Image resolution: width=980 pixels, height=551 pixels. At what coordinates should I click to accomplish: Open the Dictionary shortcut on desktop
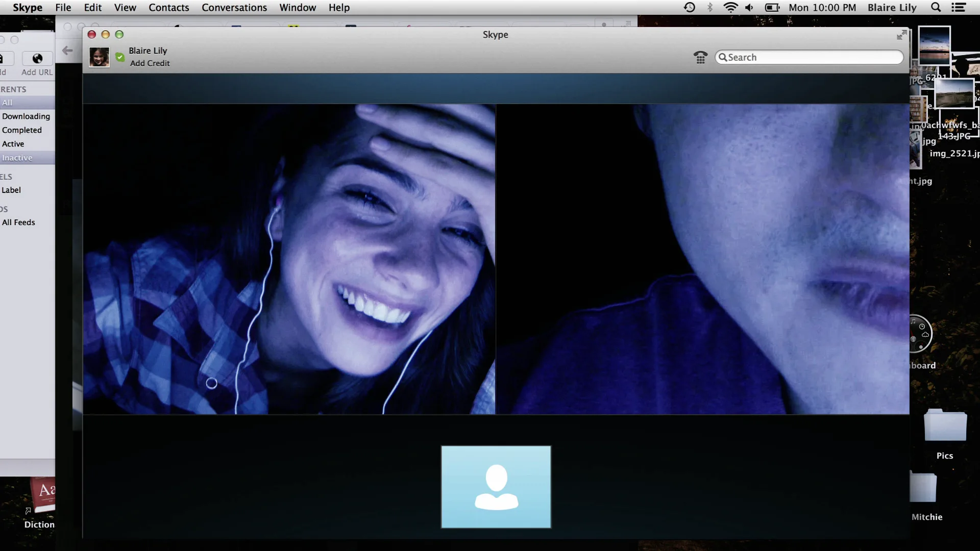point(44,494)
